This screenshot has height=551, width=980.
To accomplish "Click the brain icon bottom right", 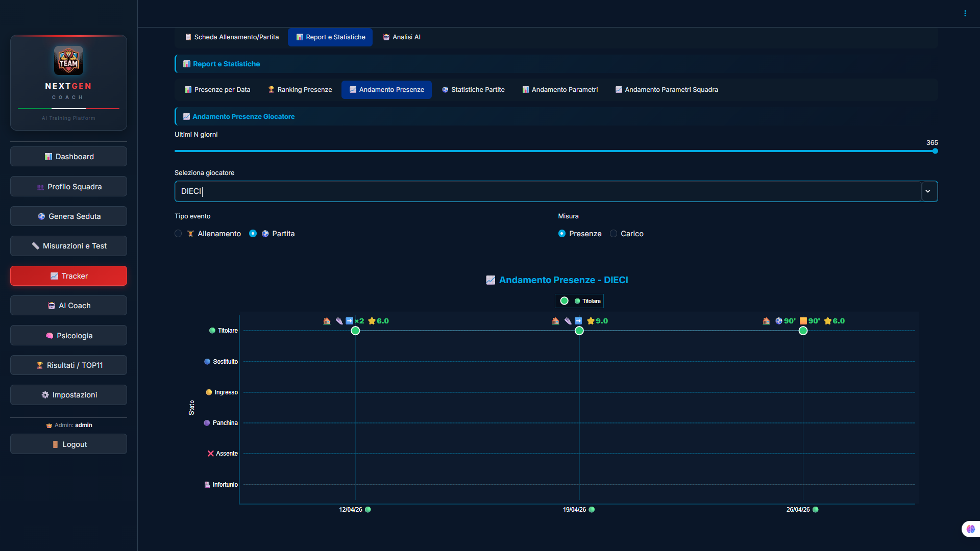I will click(x=971, y=529).
